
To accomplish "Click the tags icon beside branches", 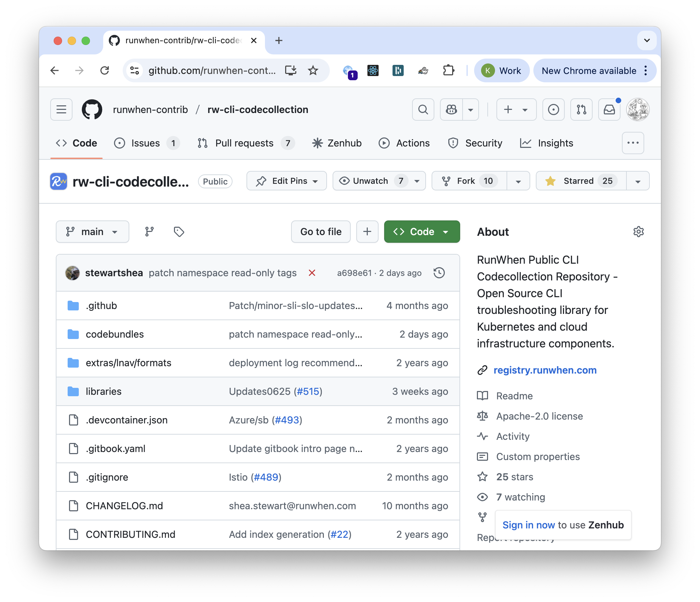I will pyautogui.click(x=179, y=232).
